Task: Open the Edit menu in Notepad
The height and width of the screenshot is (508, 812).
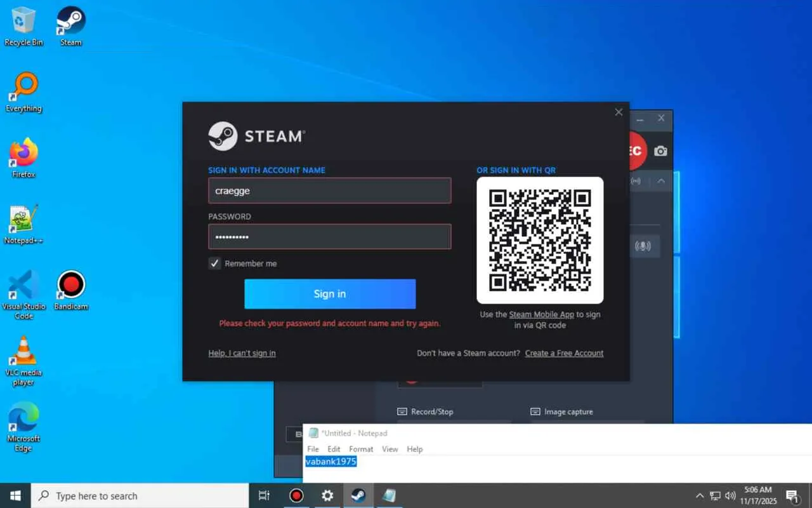Action: click(334, 449)
